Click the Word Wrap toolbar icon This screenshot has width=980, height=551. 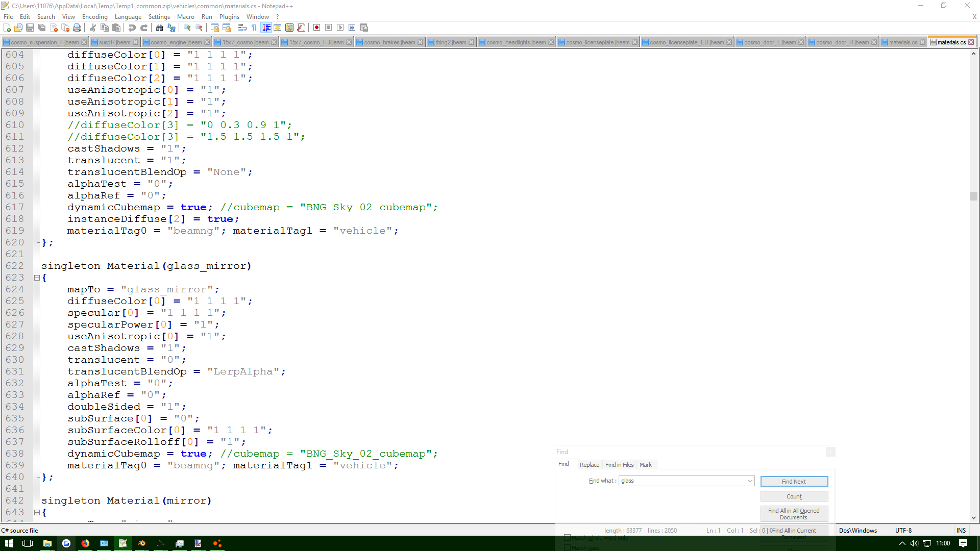tap(242, 28)
